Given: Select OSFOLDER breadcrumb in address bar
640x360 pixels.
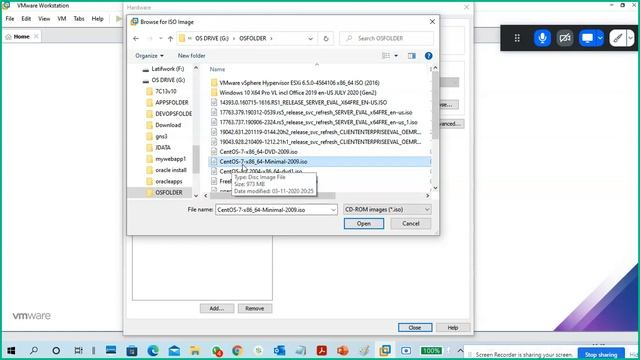Looking at the screenshot, I should tap(253, 38).
